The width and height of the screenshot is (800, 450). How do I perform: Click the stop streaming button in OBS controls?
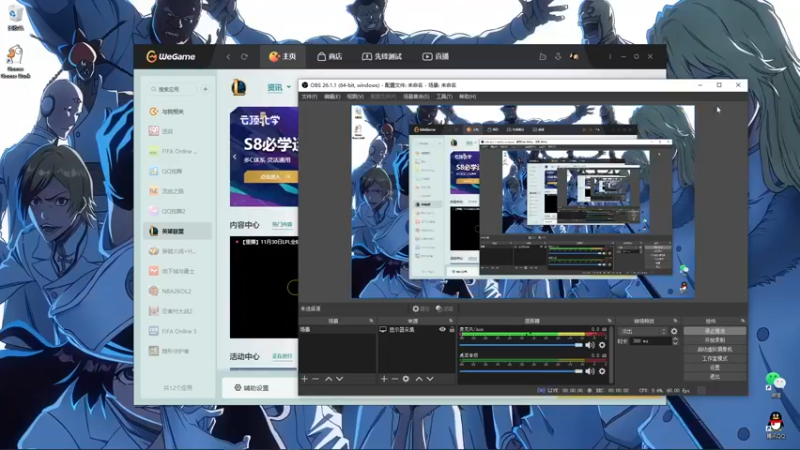point(714,331)
